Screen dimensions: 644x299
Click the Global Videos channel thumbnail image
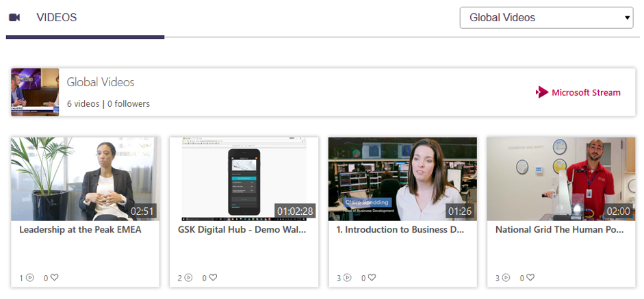[x=35, y=92]
